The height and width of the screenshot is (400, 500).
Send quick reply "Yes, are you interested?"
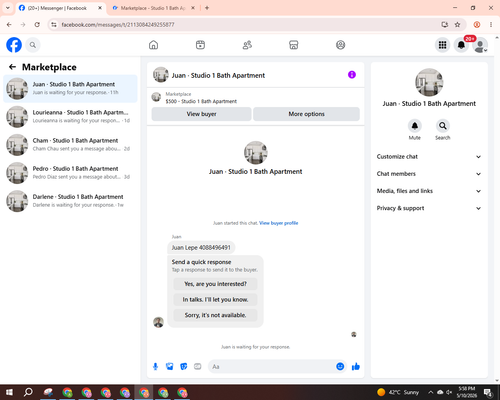point(215,284)
